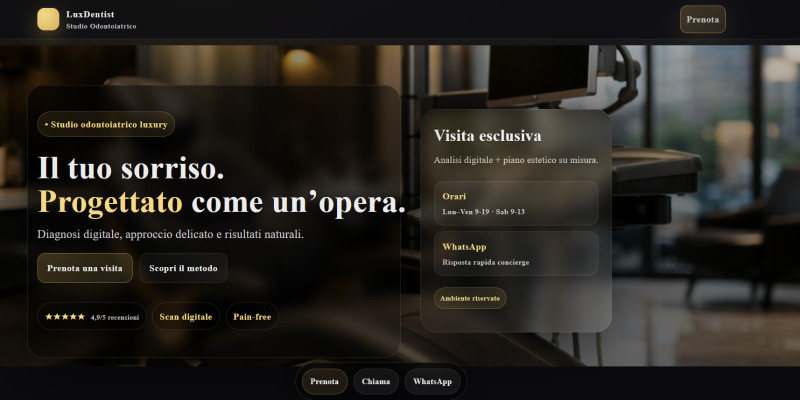Click the Progettato highlighted headline word

click(x=110, y=203)
